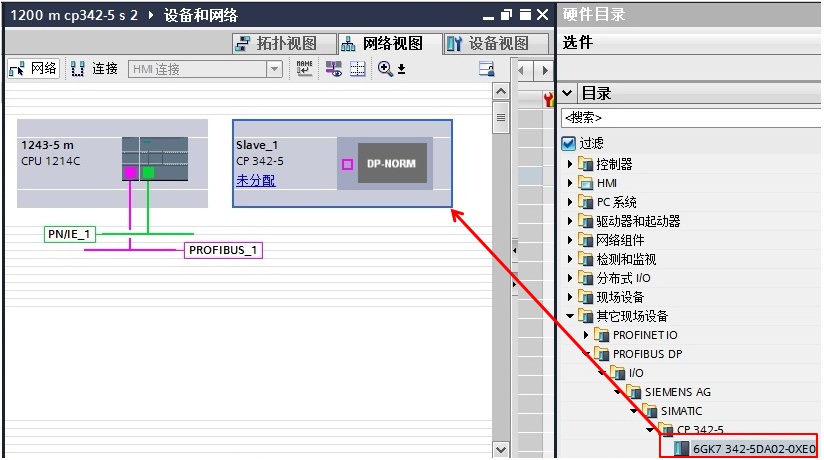Screen dimensions: 824x460
Task: Switch to the 设备视图 tab
Action: coord(496,44)
